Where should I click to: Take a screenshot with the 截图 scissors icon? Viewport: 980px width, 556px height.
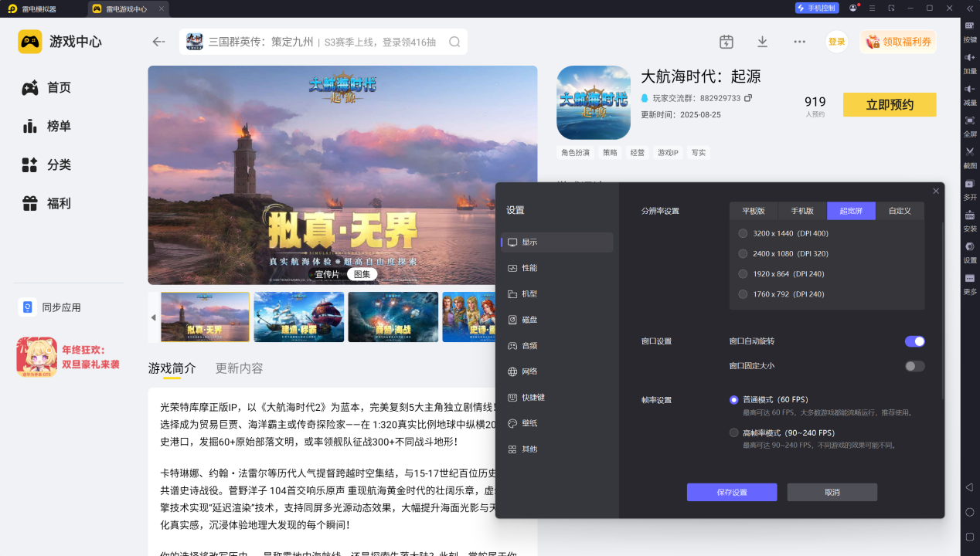click(x=969, y=153)
